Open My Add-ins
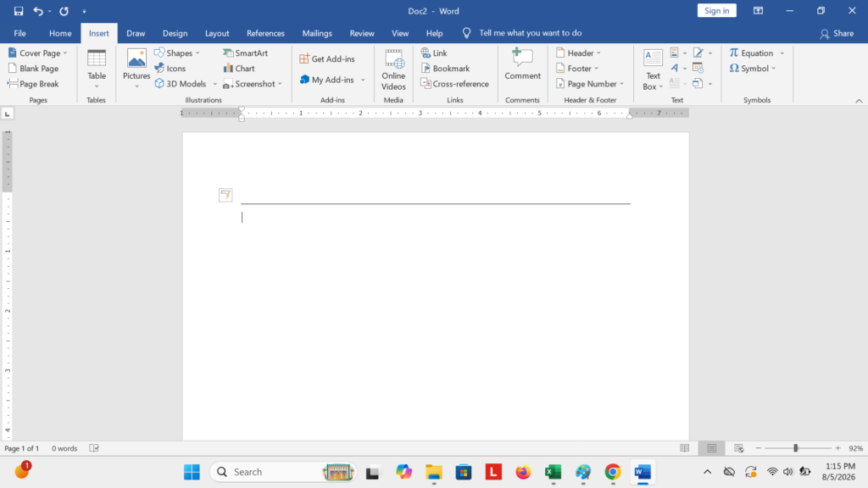The image size is (868, 488). pyautogui.click(x=328, y=80)
